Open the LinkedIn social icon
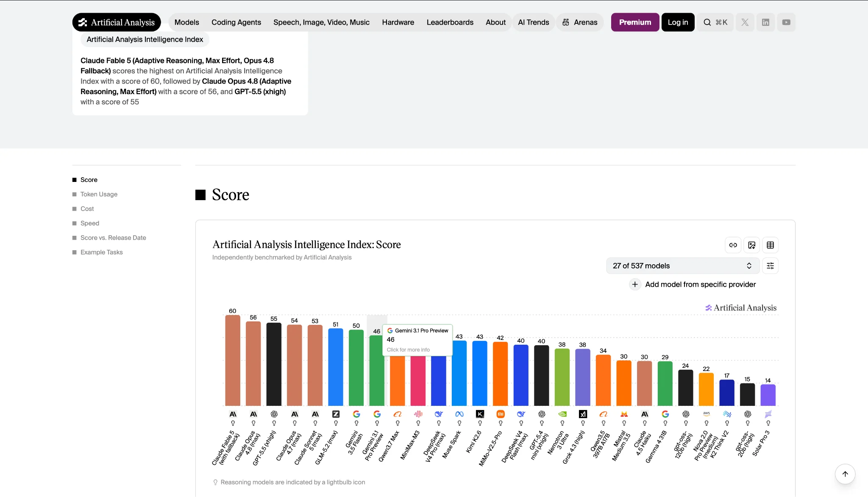This screenshot has height=497, width=868. coord(765,22)
